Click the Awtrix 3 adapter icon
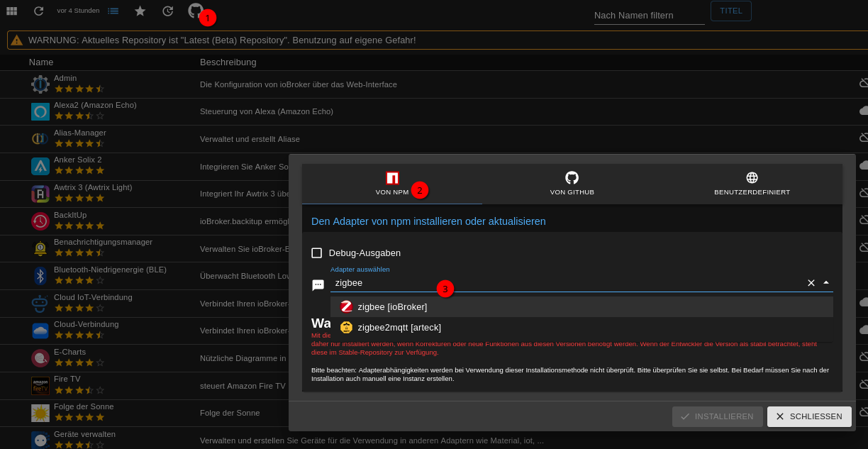This screenshot has width=868, height=449. click(x=40, y=194)
